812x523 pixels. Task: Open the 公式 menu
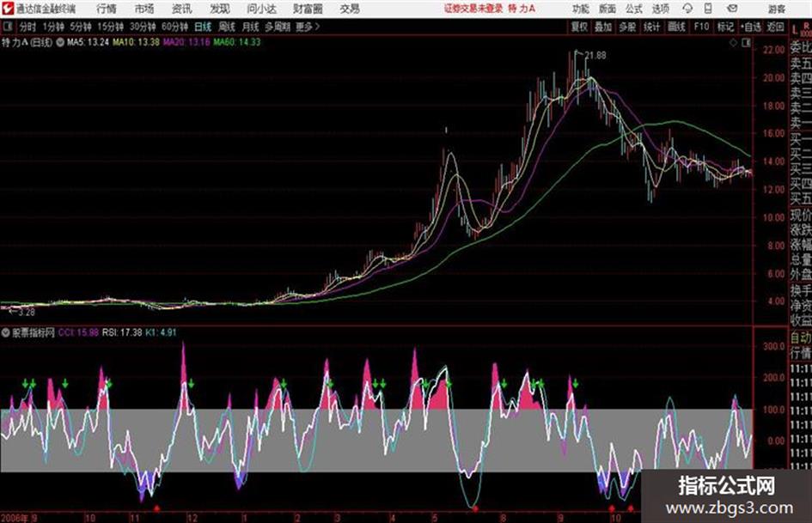[633, 9]
